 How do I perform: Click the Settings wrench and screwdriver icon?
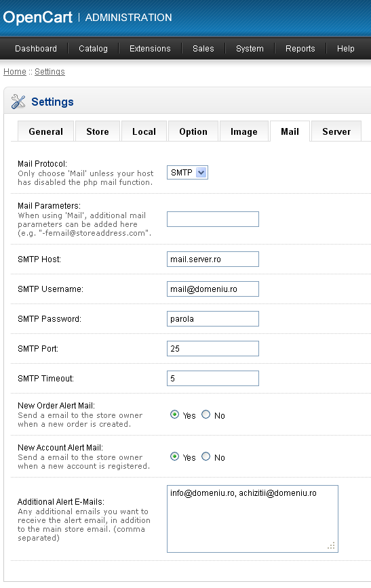[x=18, y=102]
